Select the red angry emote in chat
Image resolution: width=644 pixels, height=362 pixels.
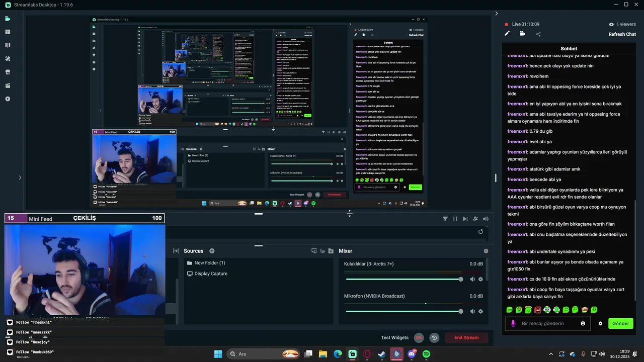point(537,310)
